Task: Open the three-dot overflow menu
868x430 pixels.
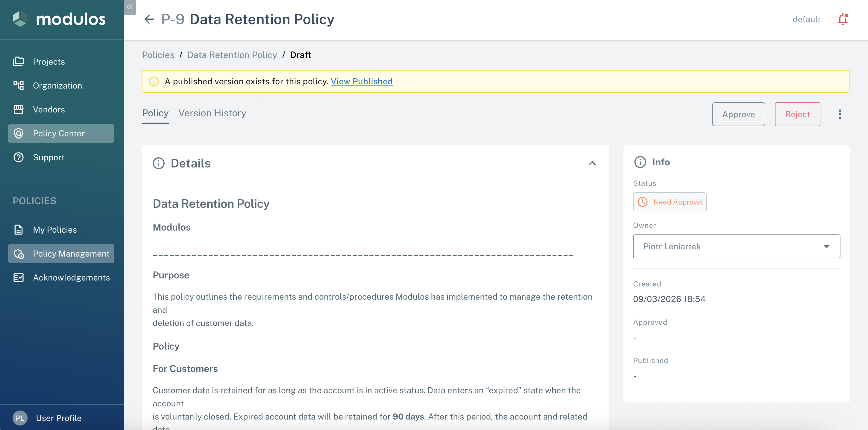Action: click(840, 114)
